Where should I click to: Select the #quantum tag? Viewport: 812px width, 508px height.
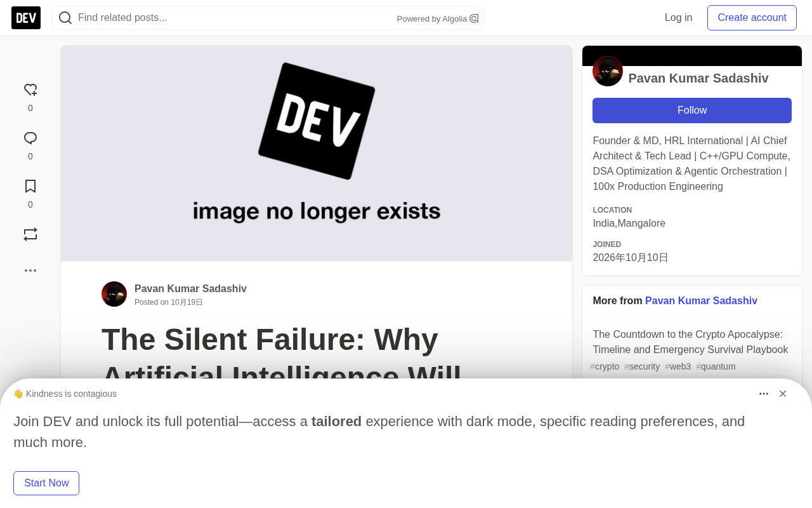tap(716, 366)
